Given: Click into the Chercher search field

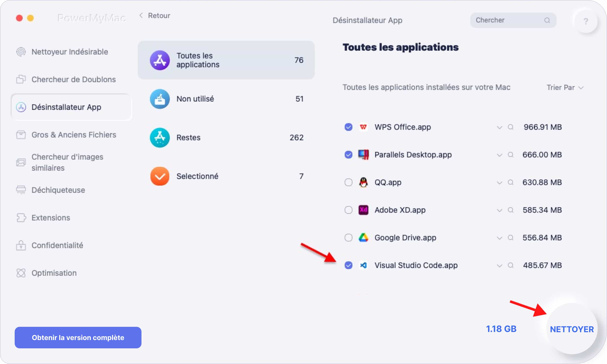Looking at the screenshot, I should (513, 20).
